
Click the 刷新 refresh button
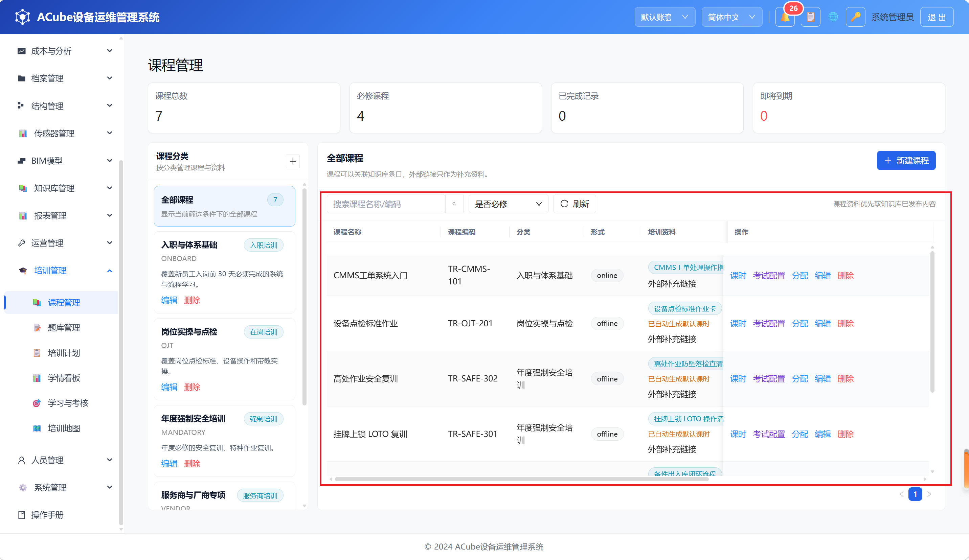click(574, 204)
